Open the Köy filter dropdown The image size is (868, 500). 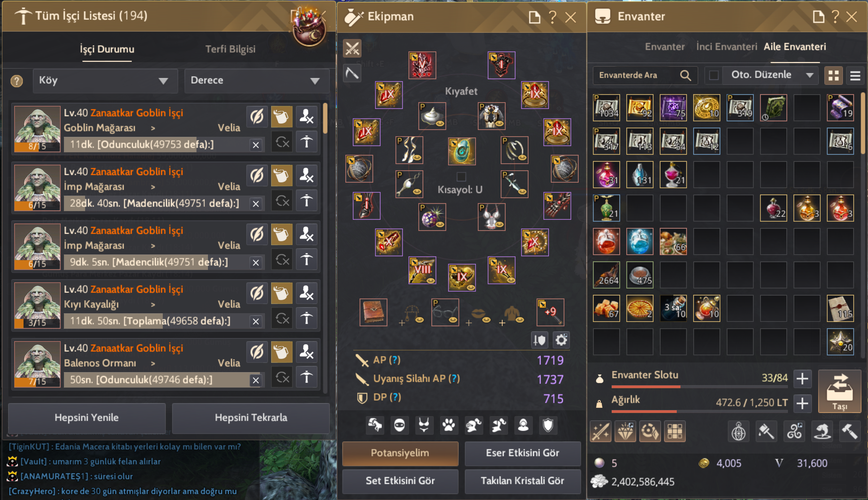coord(106,81)
